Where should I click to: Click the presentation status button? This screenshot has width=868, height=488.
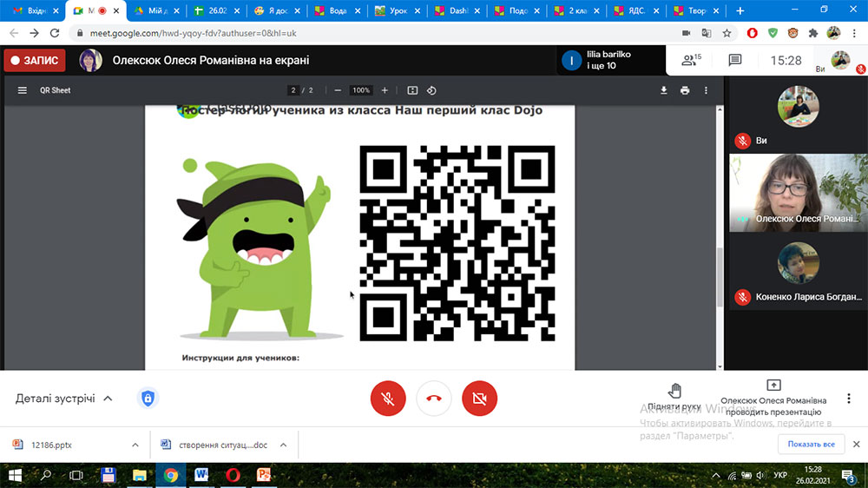point(773,398)
